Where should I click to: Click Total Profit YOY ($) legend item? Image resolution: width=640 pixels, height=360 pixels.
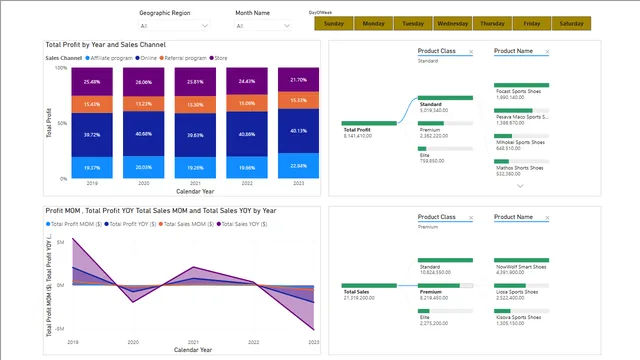click(130, 224)
